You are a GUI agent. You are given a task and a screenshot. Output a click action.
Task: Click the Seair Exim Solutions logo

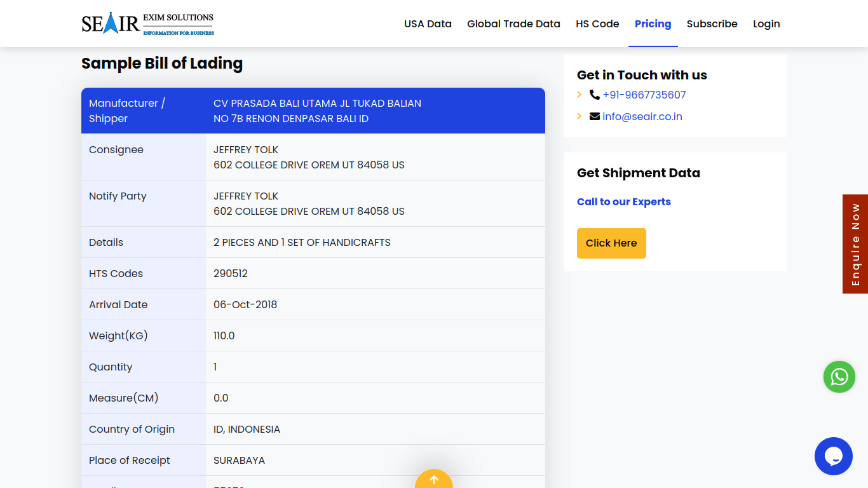147,24
